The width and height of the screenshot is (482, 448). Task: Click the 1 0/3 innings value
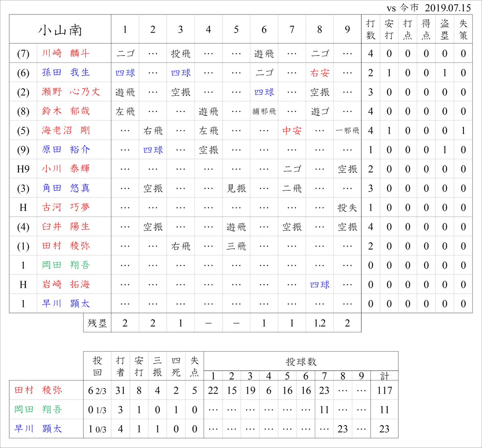97,429
